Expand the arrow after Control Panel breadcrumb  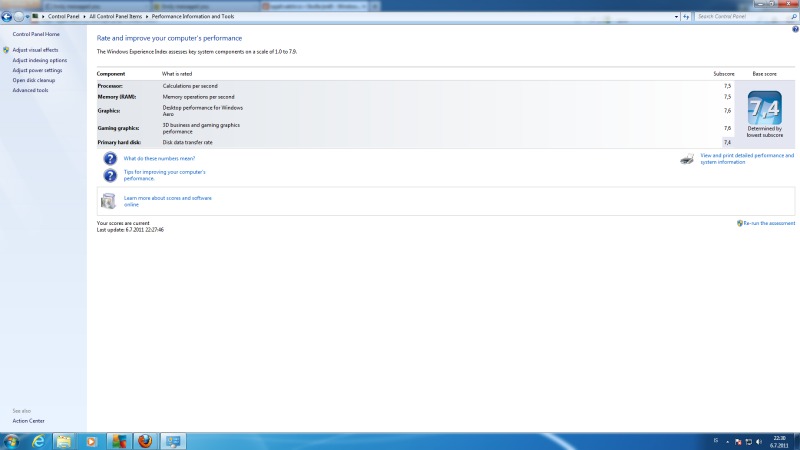pos(83,17)
